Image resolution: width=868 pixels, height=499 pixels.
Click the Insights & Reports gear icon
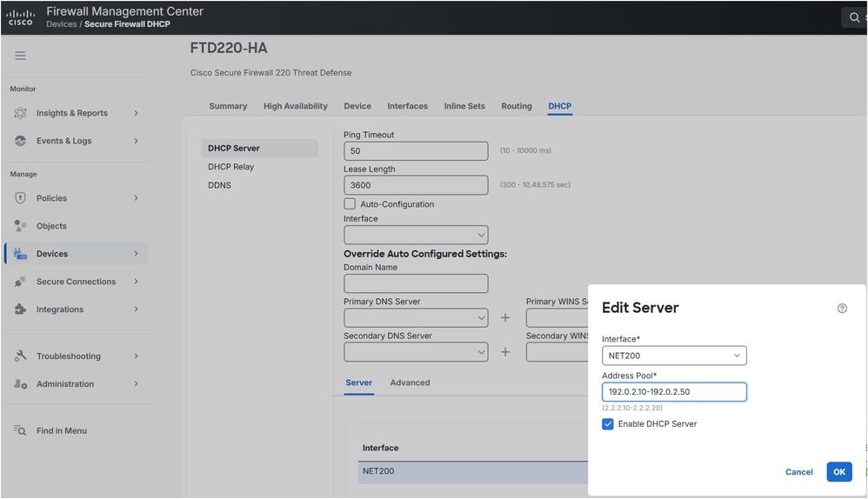21,113
